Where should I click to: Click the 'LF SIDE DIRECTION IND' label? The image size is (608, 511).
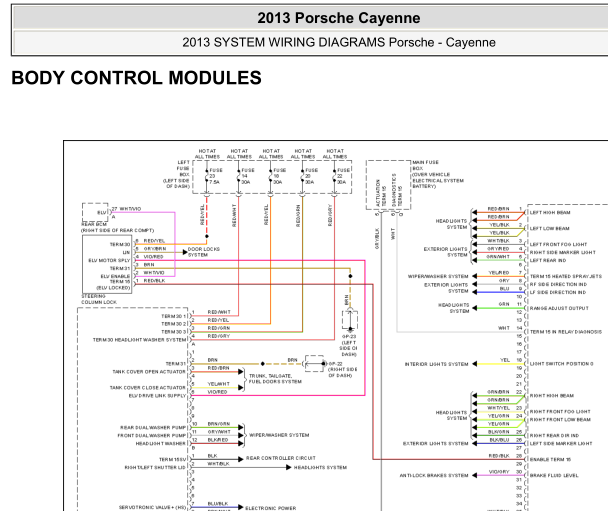coord(558,292)
